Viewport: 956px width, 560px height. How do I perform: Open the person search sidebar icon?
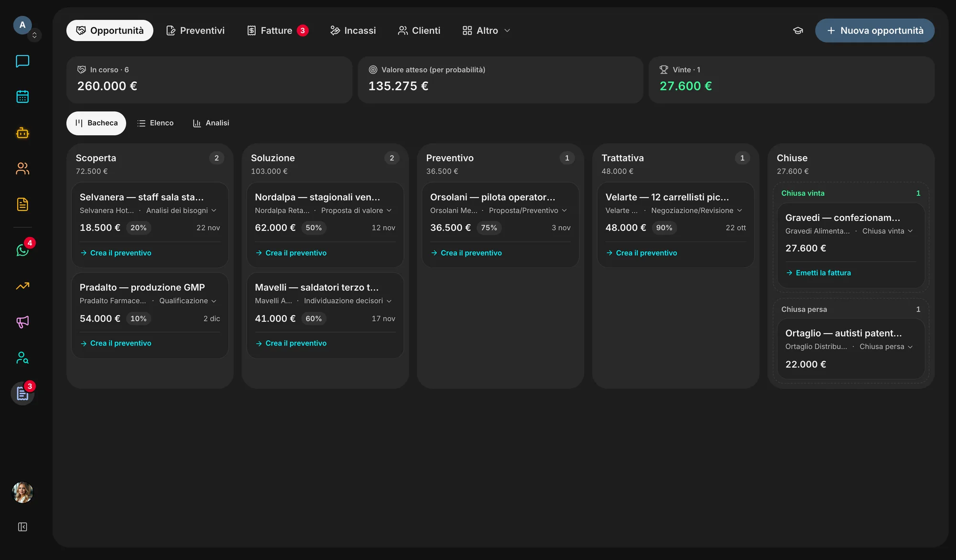[22, 357]
